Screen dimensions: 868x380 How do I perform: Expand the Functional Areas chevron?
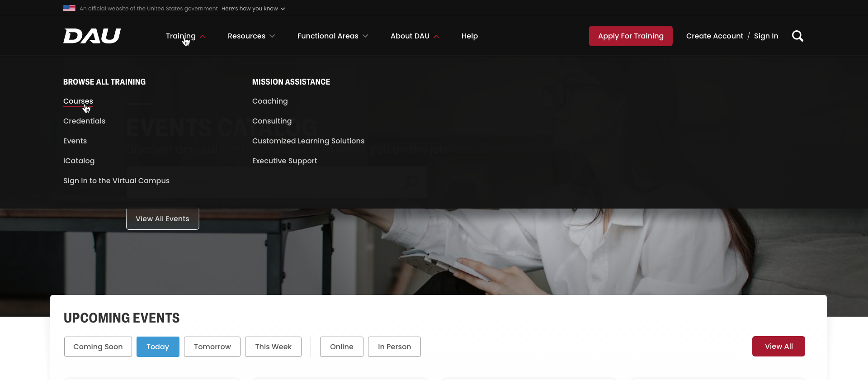click(x=365, y=36)
